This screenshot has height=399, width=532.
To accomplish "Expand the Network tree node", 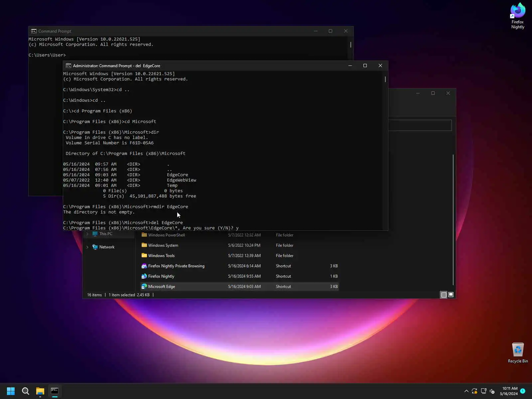I will pos(87,247).
